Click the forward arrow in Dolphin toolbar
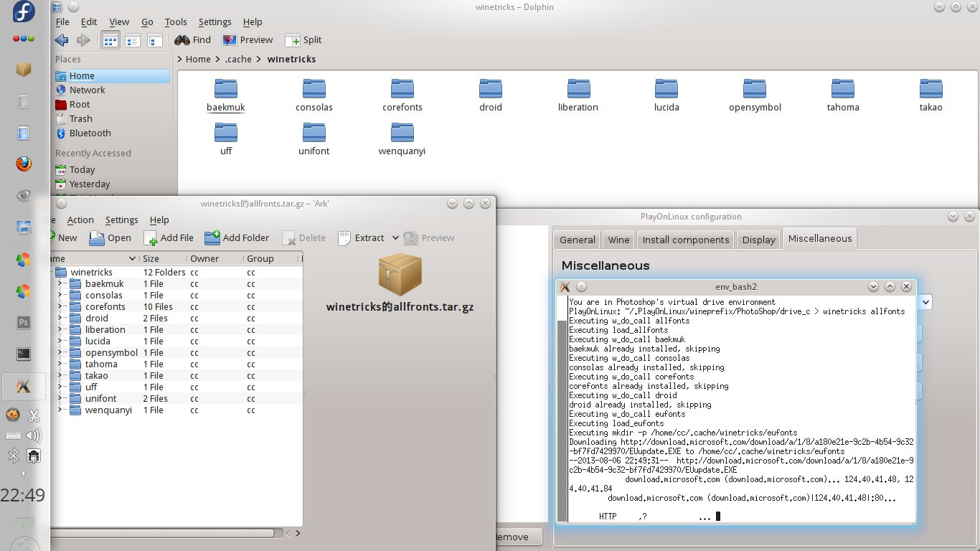The image size is (980, 551). click(83, 40)
